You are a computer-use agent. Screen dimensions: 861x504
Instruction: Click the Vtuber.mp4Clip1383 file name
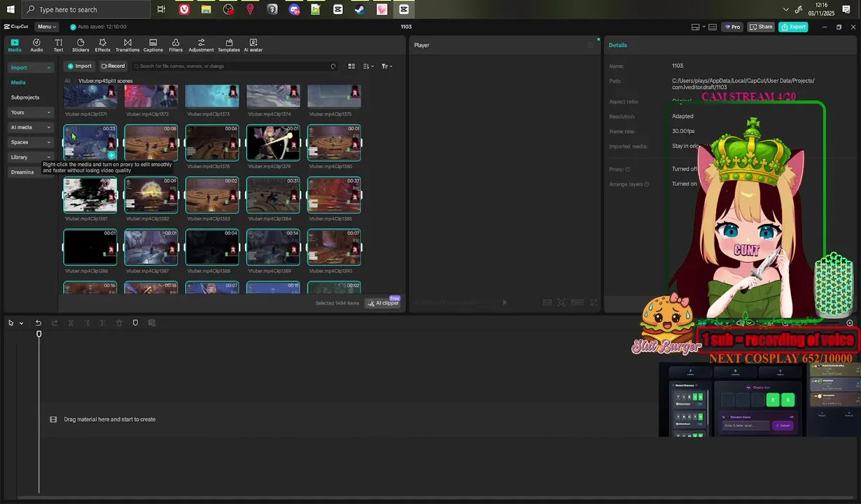209,218
